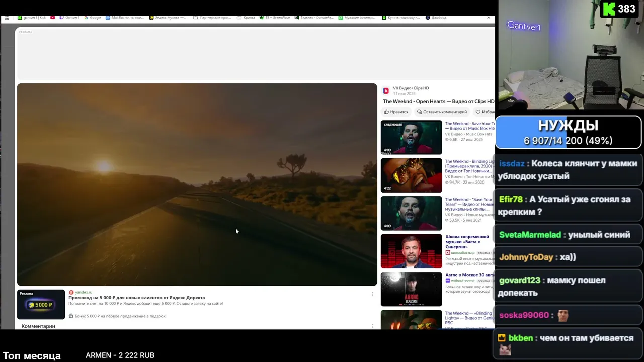644x362 pixels.
Task: Click the Efir78 chat username
Action: click(511, 199)
